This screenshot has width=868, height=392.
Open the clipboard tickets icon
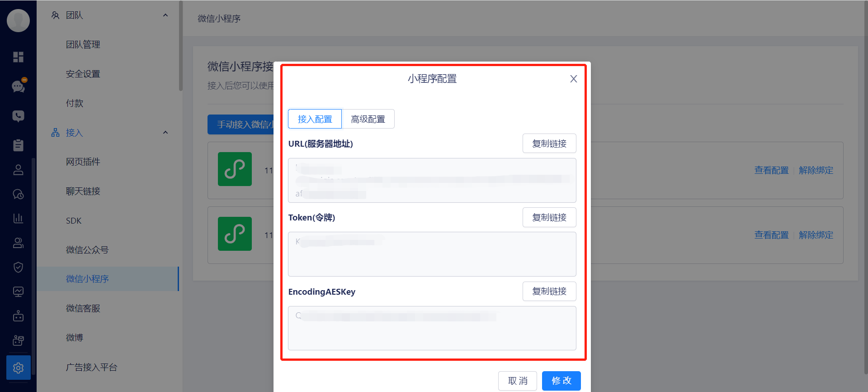18,145
